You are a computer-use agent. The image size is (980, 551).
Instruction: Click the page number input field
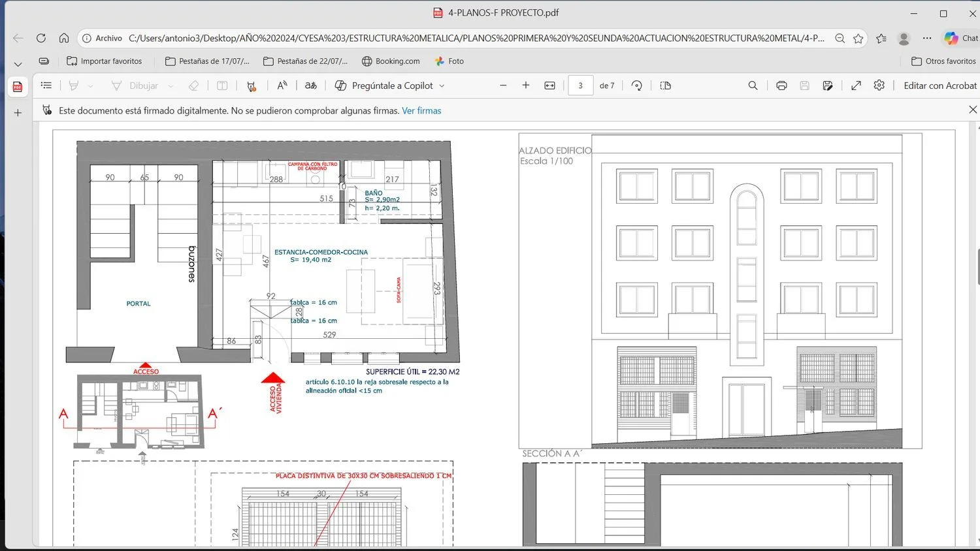coord(580,86)
